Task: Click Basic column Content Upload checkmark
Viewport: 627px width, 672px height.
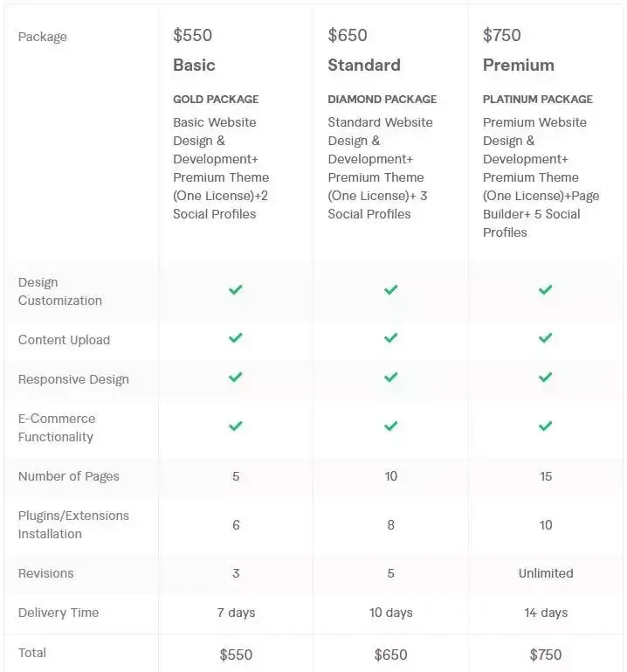Action: (236, 338)
